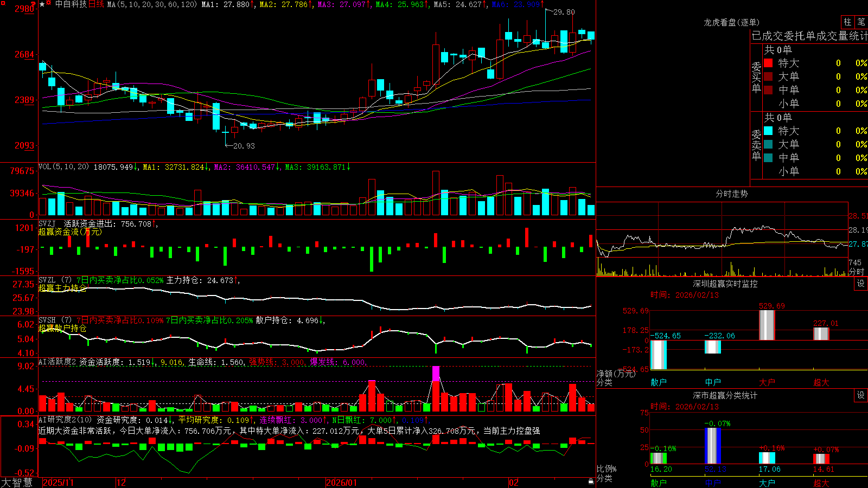Switch 龙虎看盘 to 笔 tick view
This screenshot has height=488, width=868.
point(861,22)
